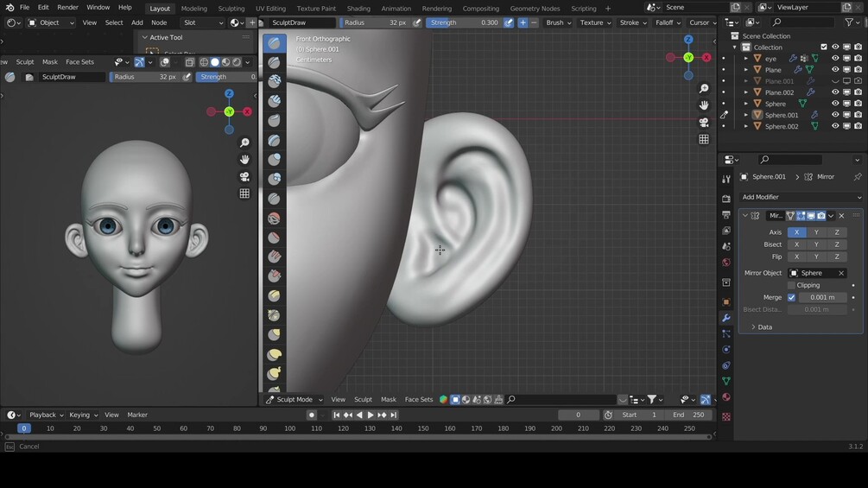Click pan hand icon in main viewport
This screenshot has height=488, width=868.
tap(704, 105)
